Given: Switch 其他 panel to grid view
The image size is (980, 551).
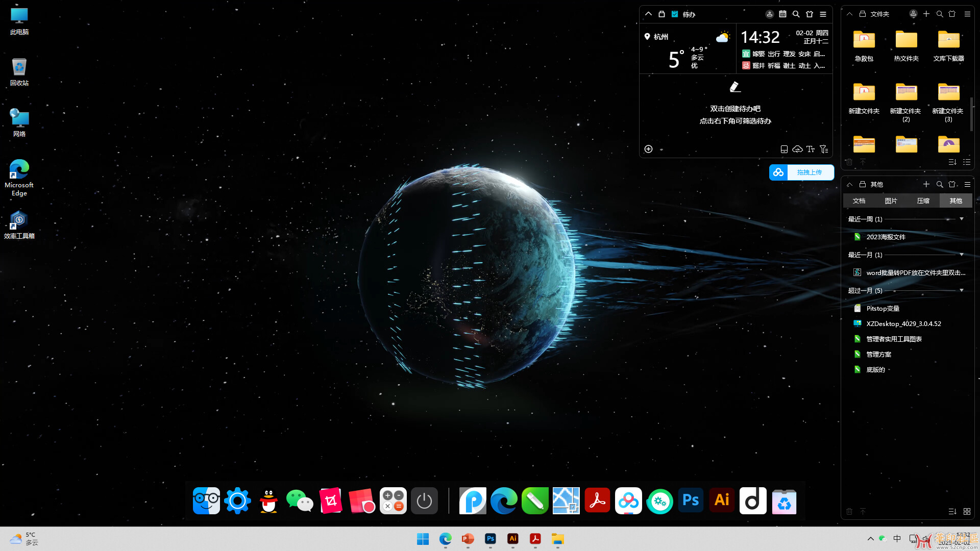Looking at the screenshot, I should coord(967,511).
